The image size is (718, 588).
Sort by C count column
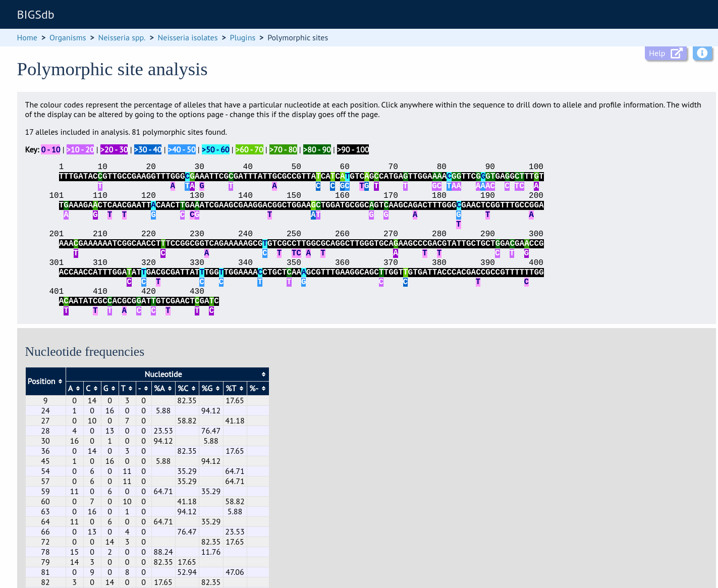[92, 388]
